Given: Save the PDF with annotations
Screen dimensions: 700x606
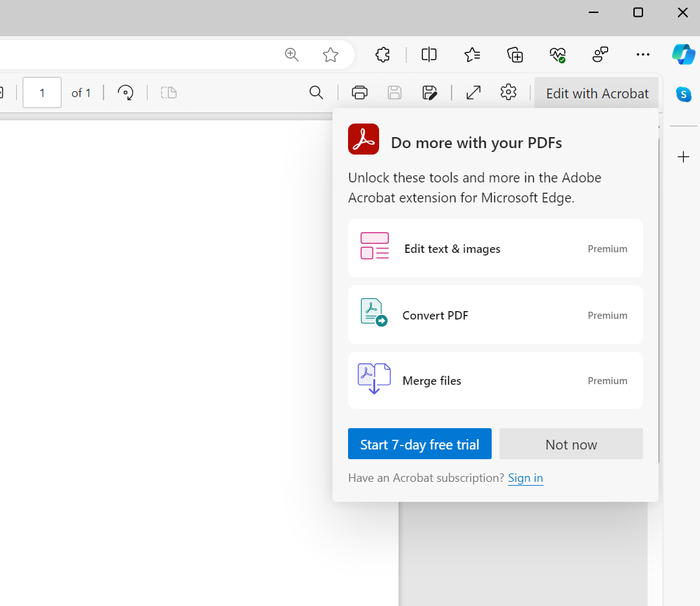Looking at the screenshot, I should [x=430, y=92].
